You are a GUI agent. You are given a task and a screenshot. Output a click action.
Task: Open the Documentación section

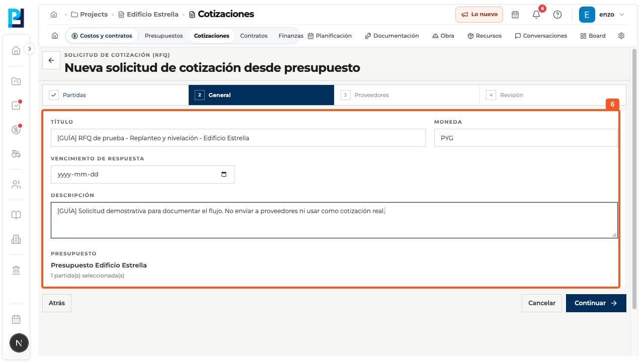click(392, 36)
